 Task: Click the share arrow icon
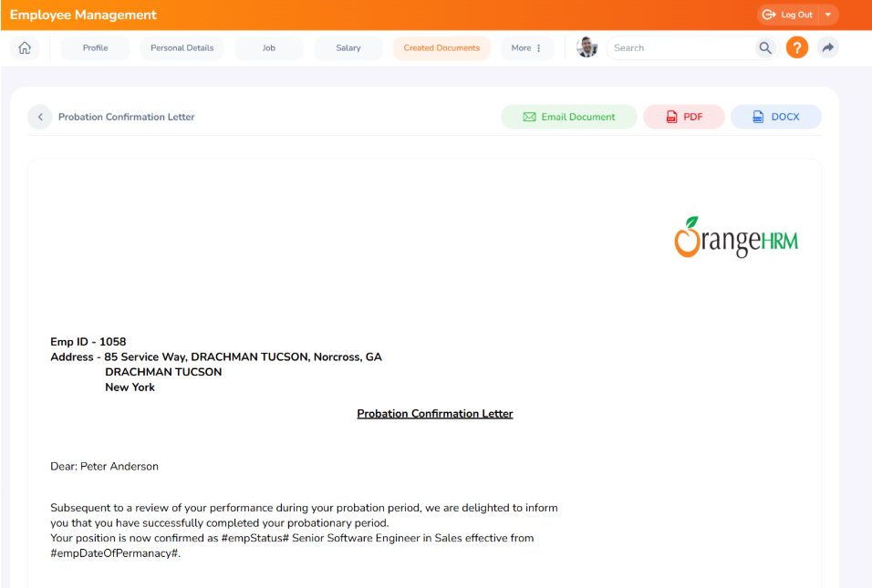click(x=827, y=48)
